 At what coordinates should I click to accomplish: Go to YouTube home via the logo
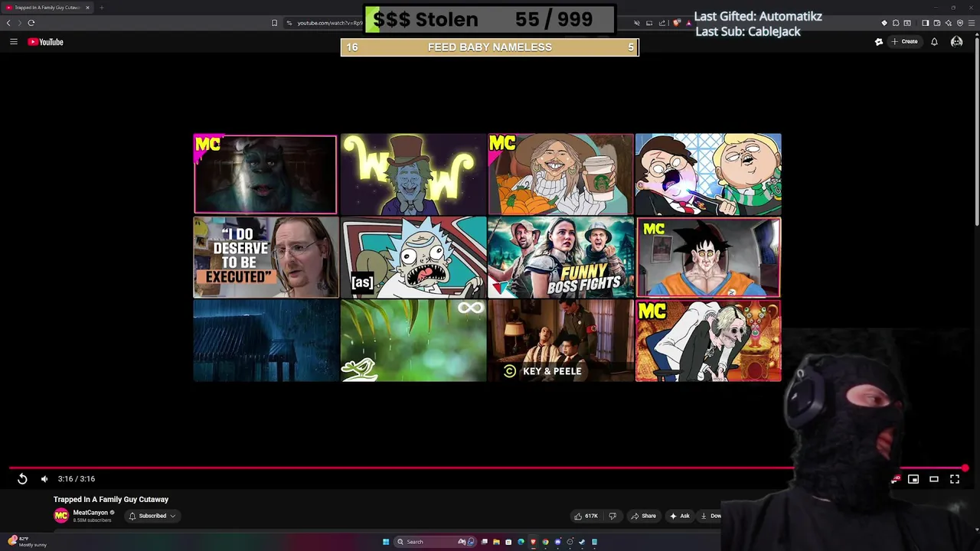pyautogui.click(x=46, y=42)
